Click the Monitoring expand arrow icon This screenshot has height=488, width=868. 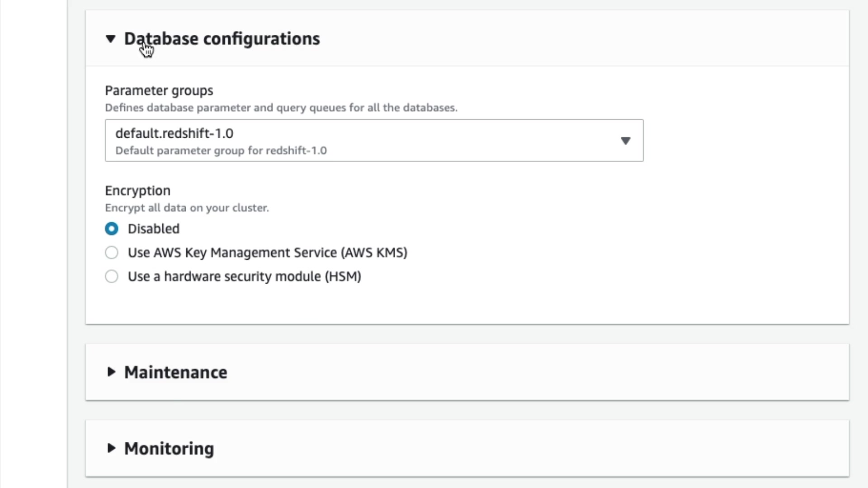click(111, 448)
